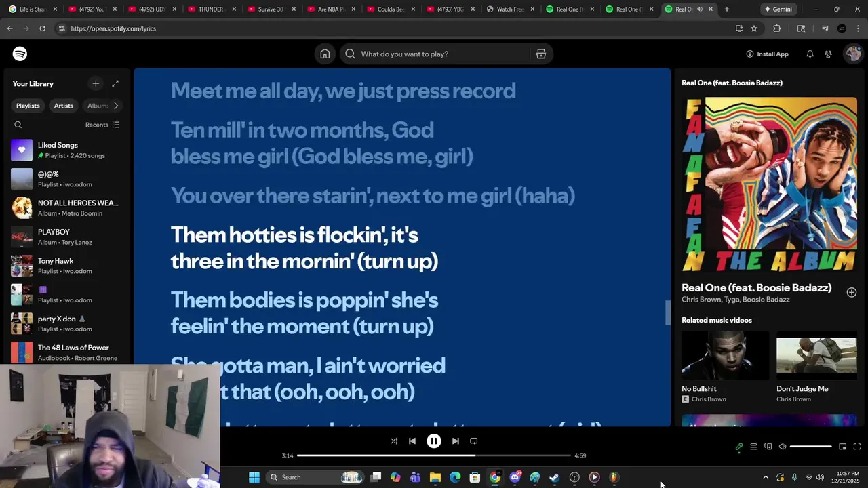Show hidden system tray icons
The height and width of the screenshot is (488, 868).
(766, 477)
